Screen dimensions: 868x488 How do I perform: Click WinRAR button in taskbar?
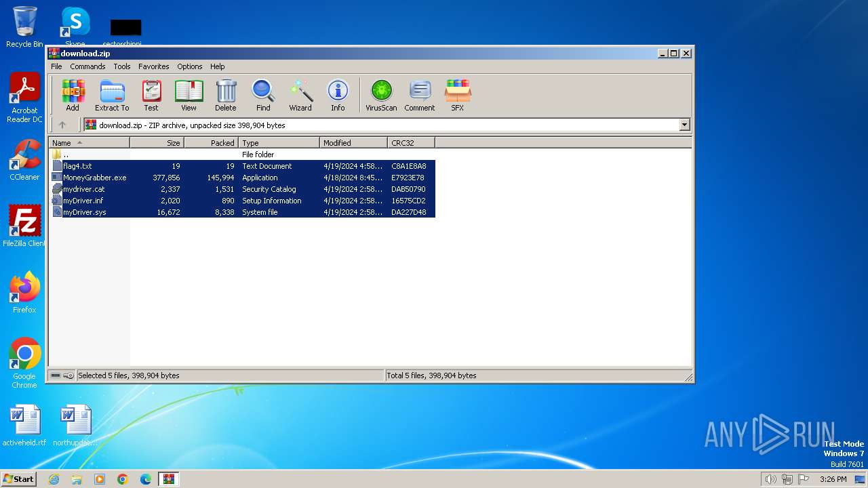[169, 479]
